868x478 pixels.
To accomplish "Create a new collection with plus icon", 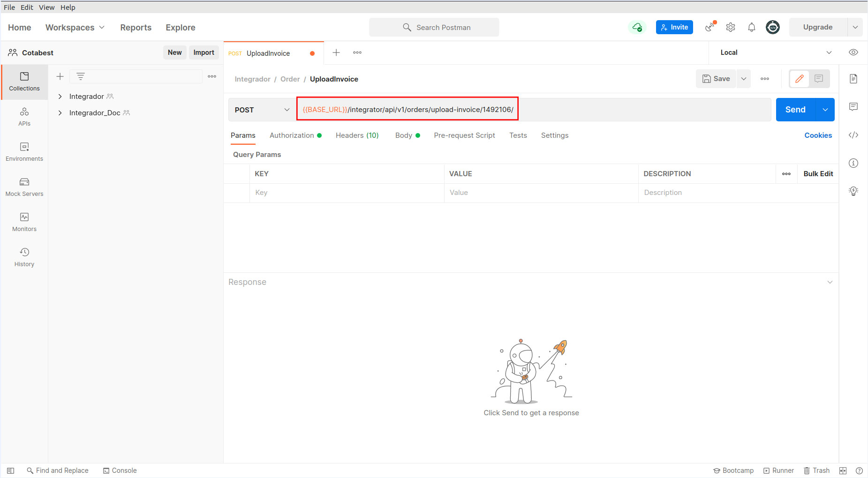I will click(60, 76).
